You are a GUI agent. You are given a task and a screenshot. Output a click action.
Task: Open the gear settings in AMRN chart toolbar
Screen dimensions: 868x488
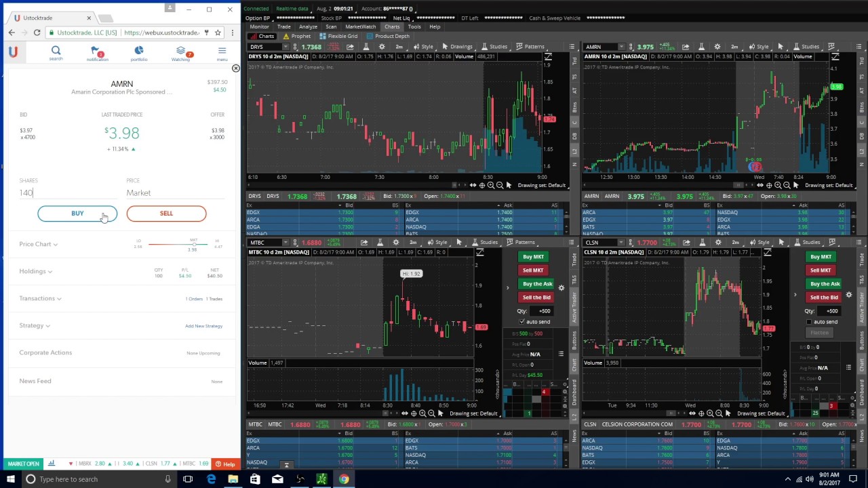(717, 47)
